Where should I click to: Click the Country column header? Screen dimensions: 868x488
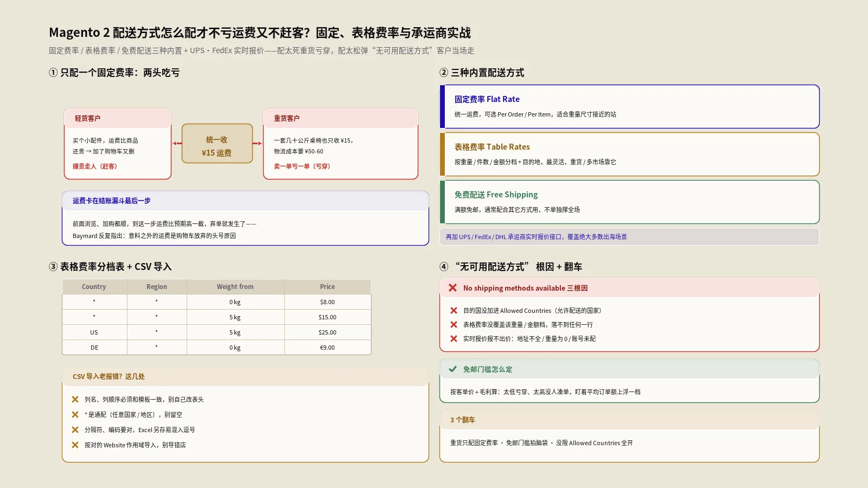tap(94, 287)
